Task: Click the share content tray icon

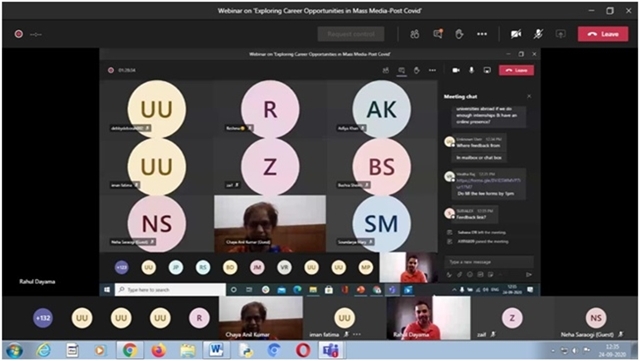Action: click(x=561, y=34)
